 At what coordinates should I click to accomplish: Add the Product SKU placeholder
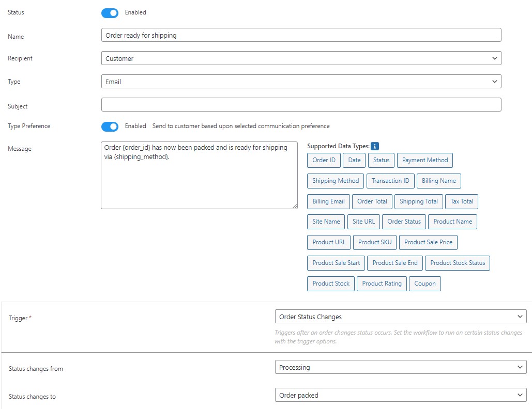374,242
